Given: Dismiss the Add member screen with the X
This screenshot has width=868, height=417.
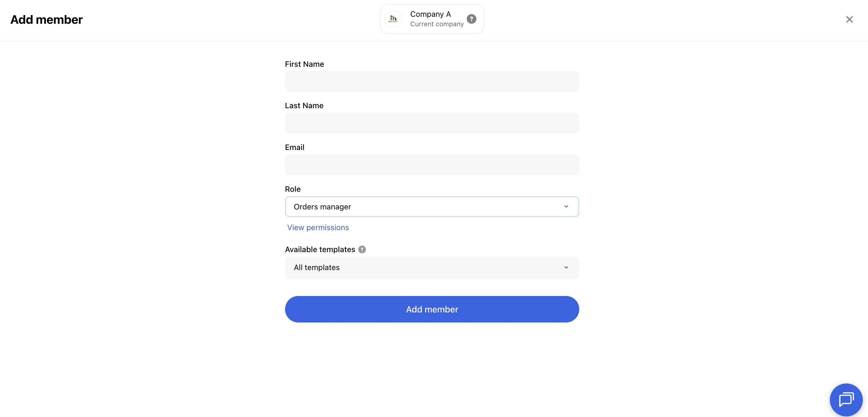Looking at the screenshot, I should pos(850,19).
